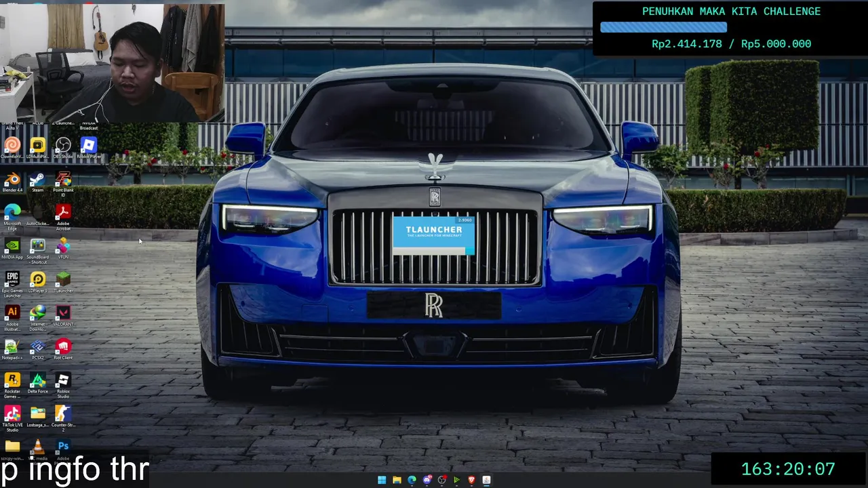The image size is (868, 488).
Task: Select the Counter-Strike 2 desktop icon
Action: [x=63, y=419]
